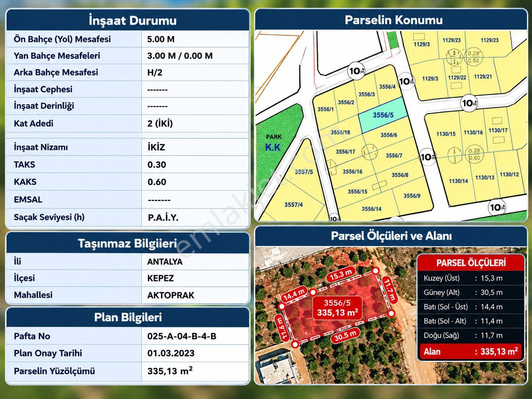Click the red "30.5 m" edge label
This screenshot has width=532, height=399.
coord(345,335)
